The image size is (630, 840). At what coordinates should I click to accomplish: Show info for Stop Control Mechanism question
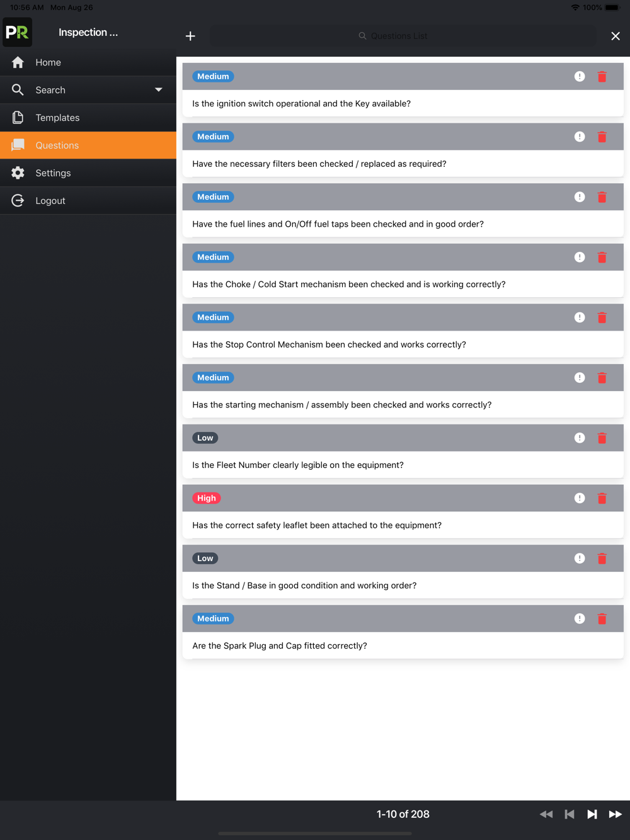(580, 317)
